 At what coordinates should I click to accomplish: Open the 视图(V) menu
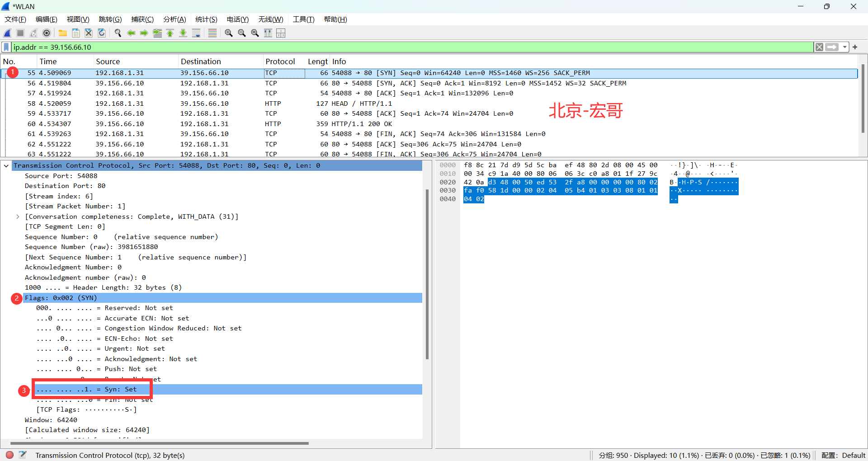(x=78, y=19)
